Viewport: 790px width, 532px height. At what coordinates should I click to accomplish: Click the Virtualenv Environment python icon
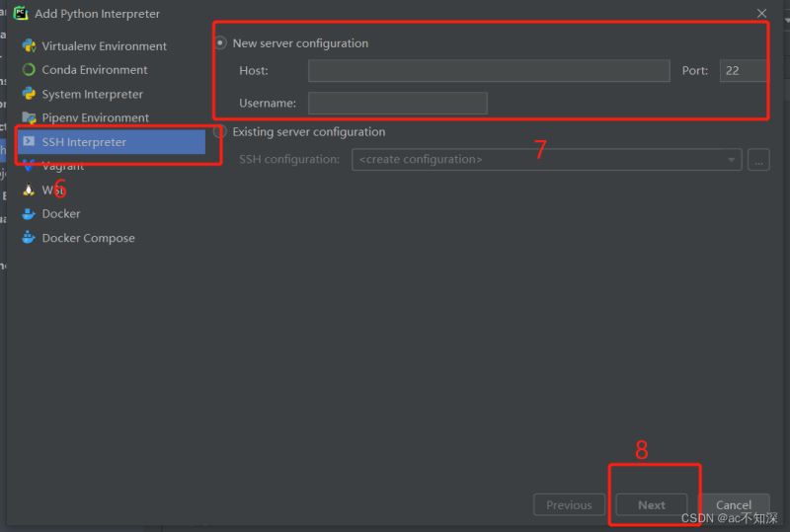click(29, 45)
